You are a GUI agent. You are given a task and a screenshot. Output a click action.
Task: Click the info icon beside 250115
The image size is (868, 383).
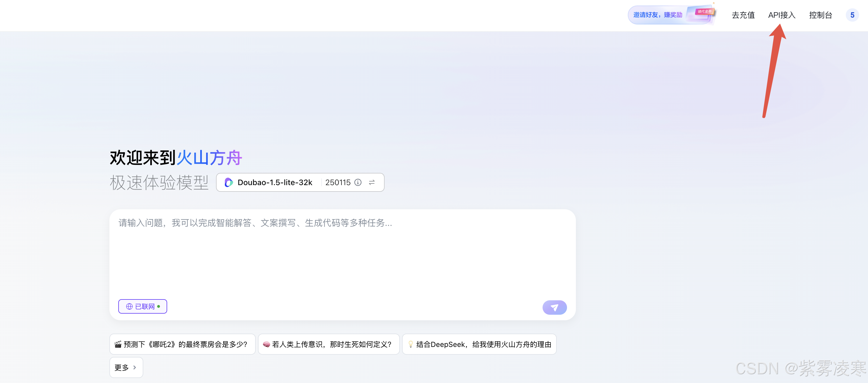(x=358, y=182)
